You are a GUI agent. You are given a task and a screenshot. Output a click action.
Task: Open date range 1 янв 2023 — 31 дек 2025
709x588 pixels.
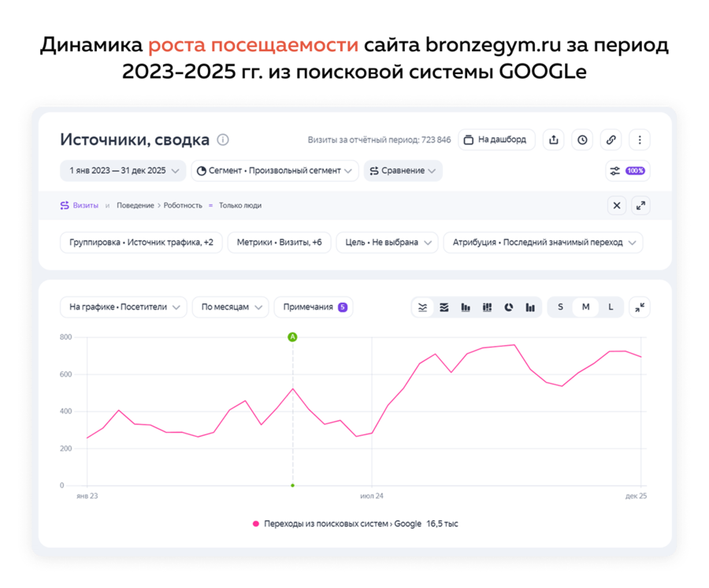click(123, 170)
